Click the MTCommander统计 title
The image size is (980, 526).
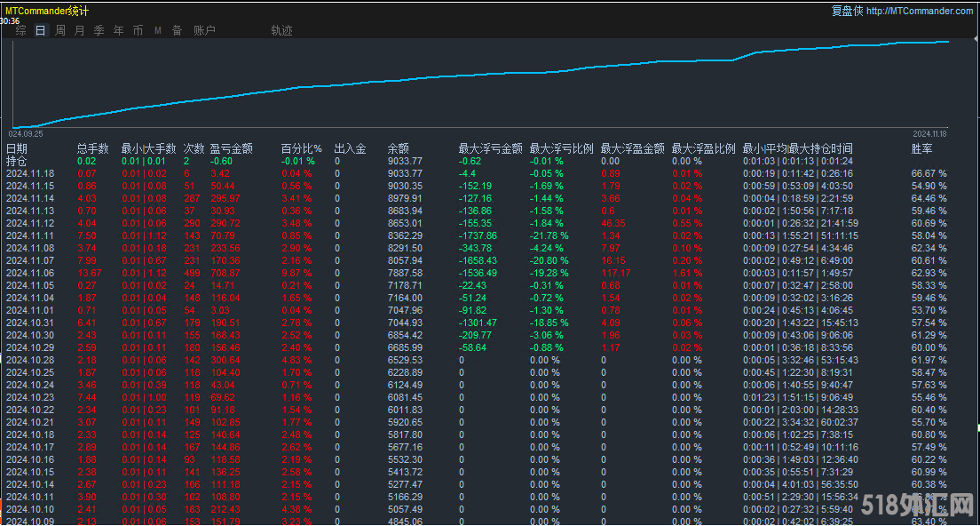(x=47, y=11)
